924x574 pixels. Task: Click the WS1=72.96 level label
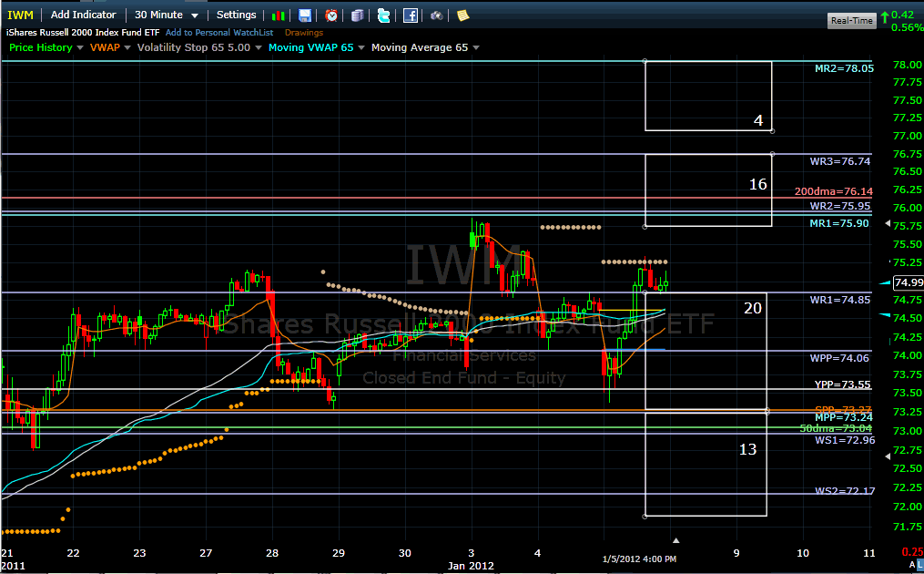click(845, 440)
